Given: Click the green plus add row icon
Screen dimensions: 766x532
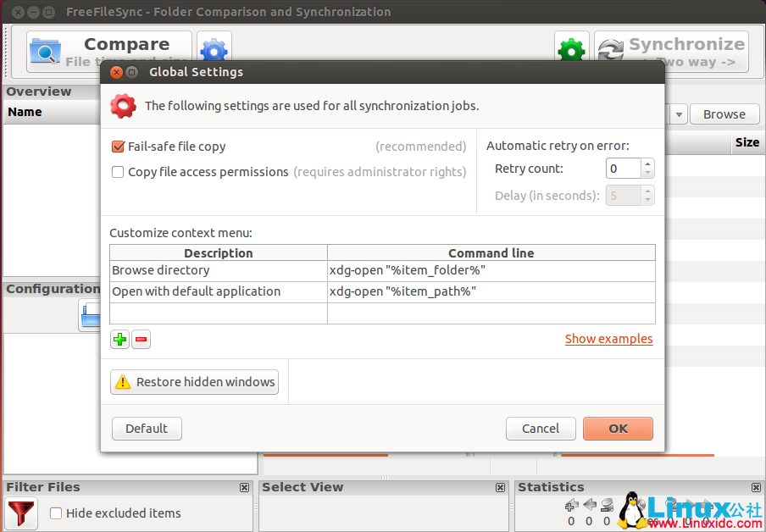Looking at the screenshot, I should click(119, 340).
